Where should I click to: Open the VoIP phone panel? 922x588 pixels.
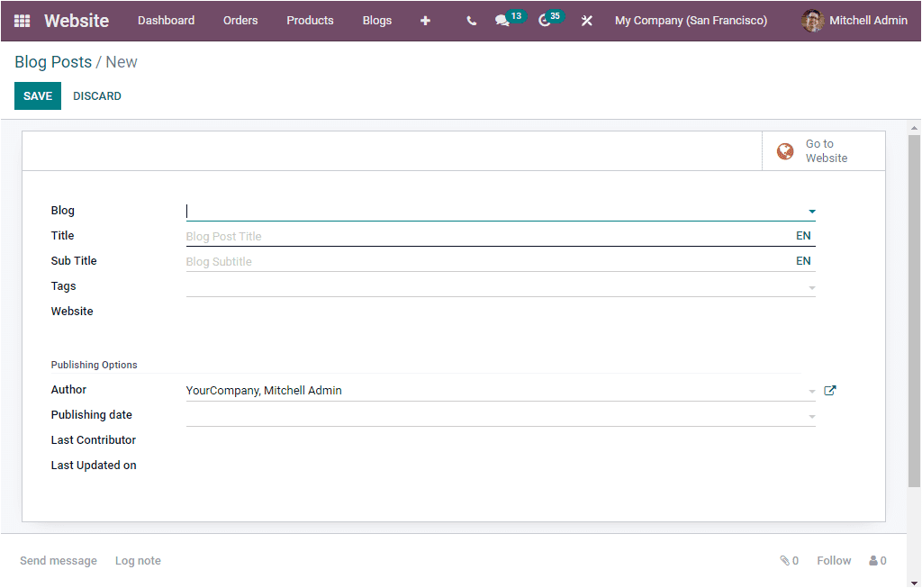click(x=471, y=20)
